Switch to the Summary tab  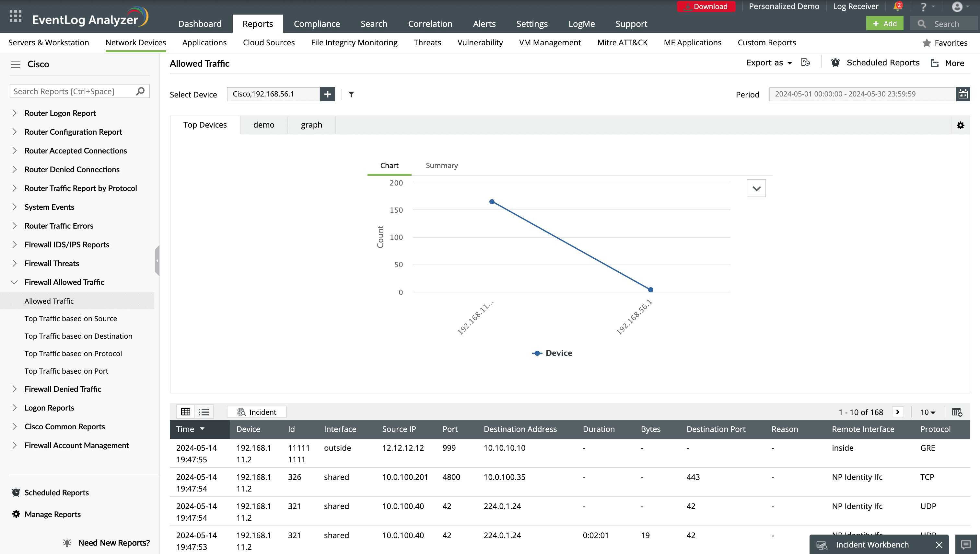[x=441, y=165]
